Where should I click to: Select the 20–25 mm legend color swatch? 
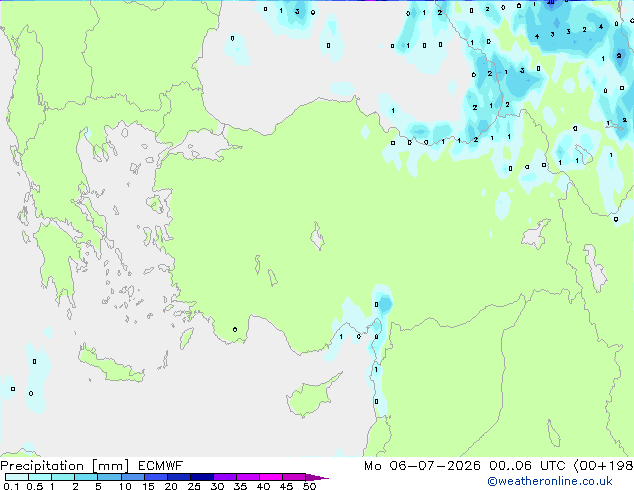pyautogui.click(x=178, y=477)
